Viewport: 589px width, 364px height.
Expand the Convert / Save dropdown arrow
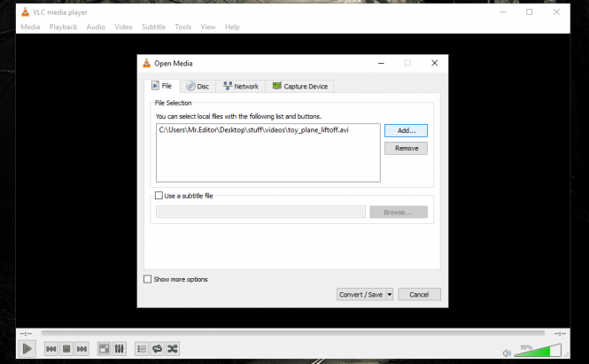[390, 295]
